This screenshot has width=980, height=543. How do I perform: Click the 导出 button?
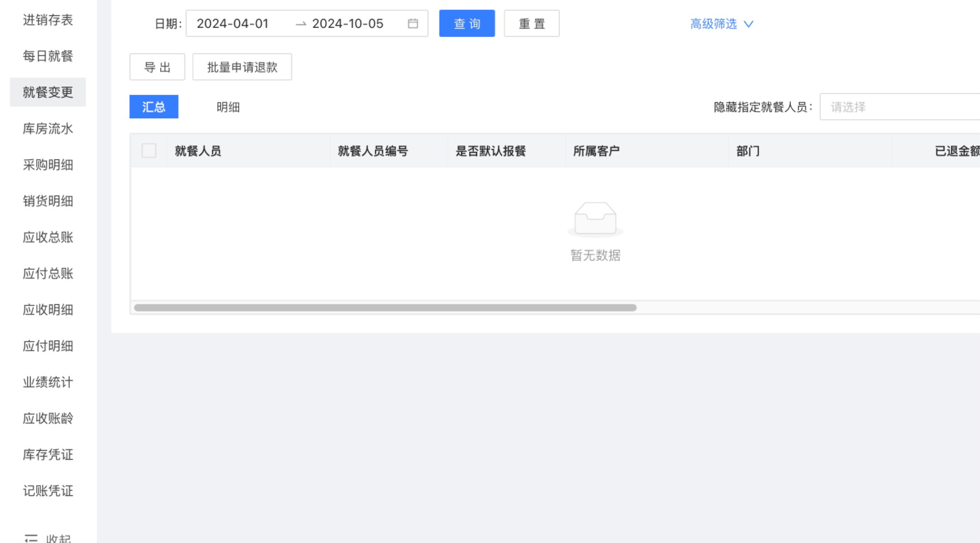point(157,67)
